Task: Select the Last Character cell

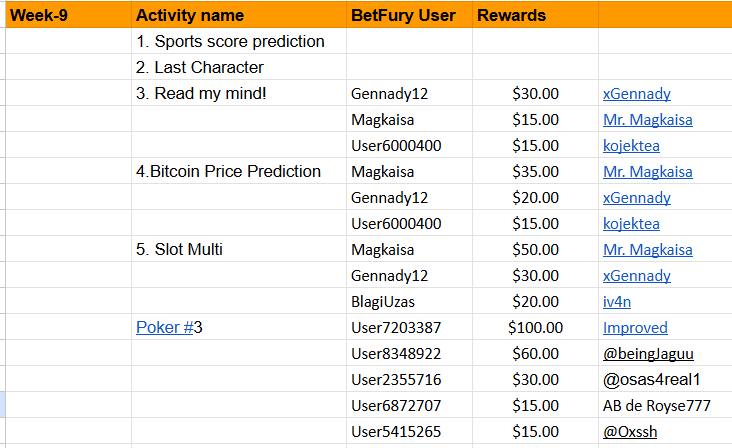Action: (239, 67)
